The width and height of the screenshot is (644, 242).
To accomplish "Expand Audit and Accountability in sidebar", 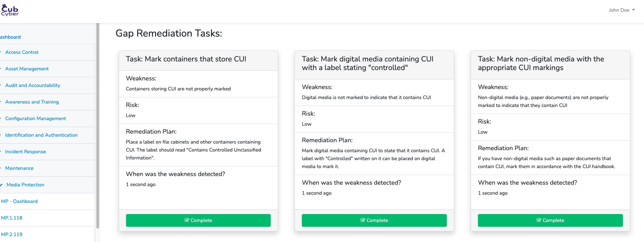I will pyautogui.click(x=32, y=85).
